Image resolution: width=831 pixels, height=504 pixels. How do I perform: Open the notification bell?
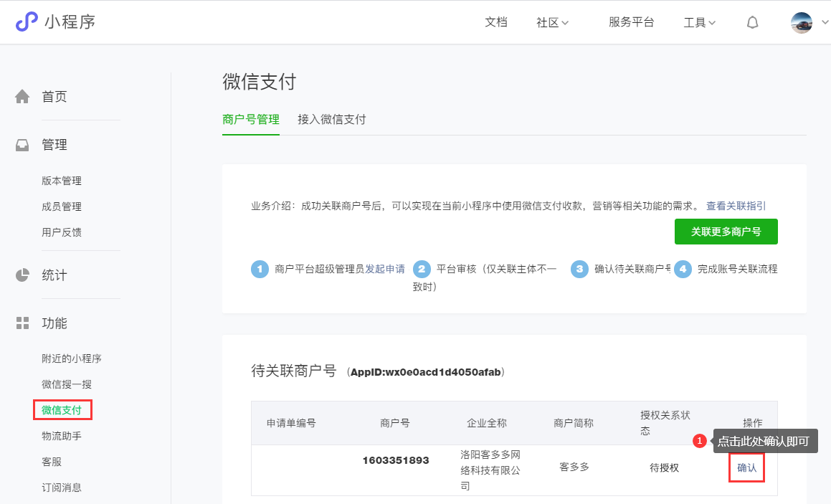[x=753, y=22]
